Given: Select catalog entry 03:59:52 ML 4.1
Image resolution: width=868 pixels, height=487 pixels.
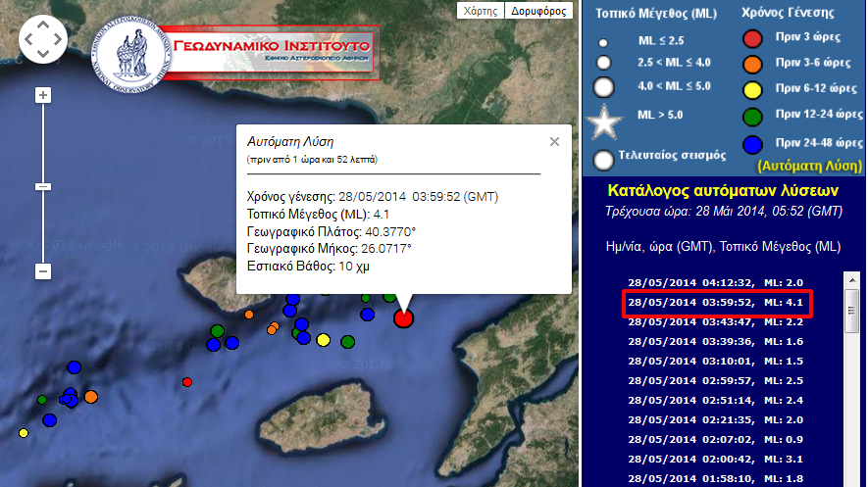Looking at the screenshot, I should (715, 303).
